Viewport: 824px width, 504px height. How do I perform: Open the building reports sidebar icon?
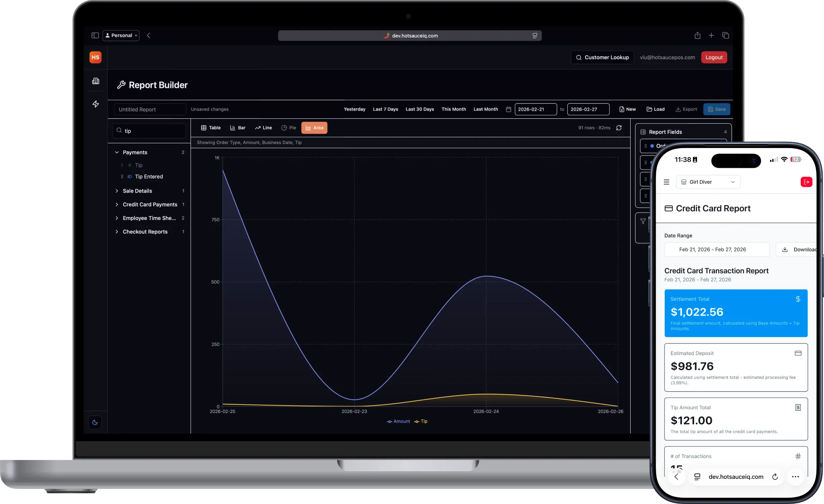tap(96, 81)
